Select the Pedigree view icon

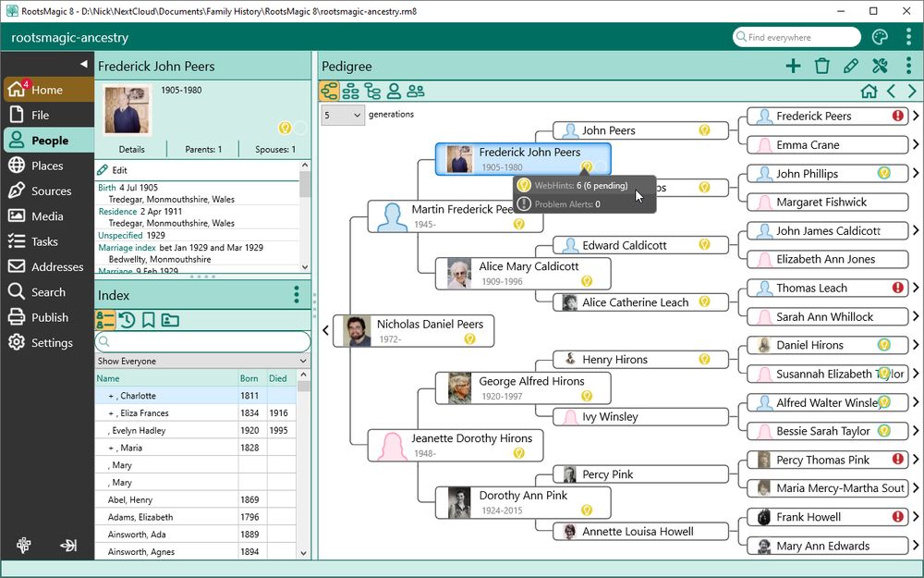click(330, 92)
